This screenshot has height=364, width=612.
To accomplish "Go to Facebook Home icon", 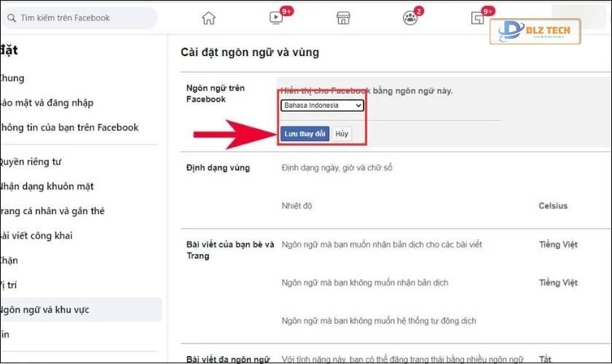I will [x=208, y=18].
